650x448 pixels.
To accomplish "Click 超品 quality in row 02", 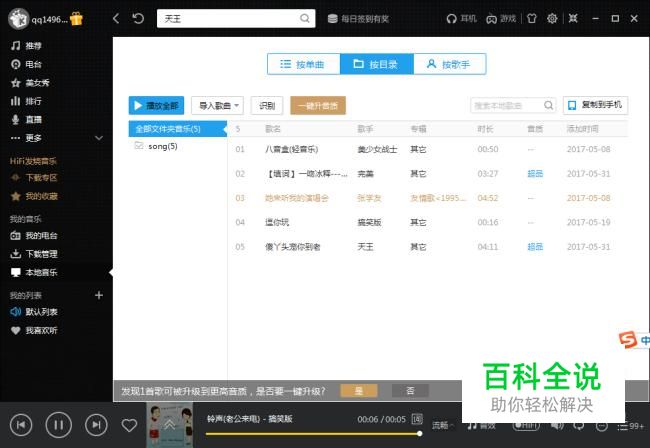I will click(535, 174).
